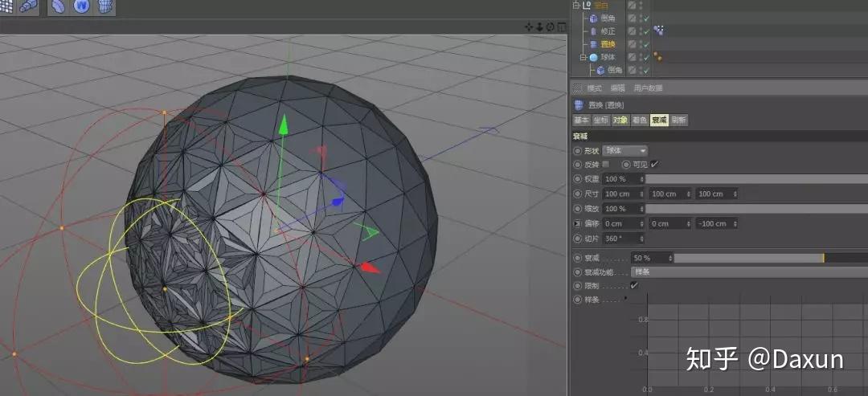This screenshot has height=396, width=868.
Task: Click the attribute manager grip icon beside 模式
Action: point(577,88)
